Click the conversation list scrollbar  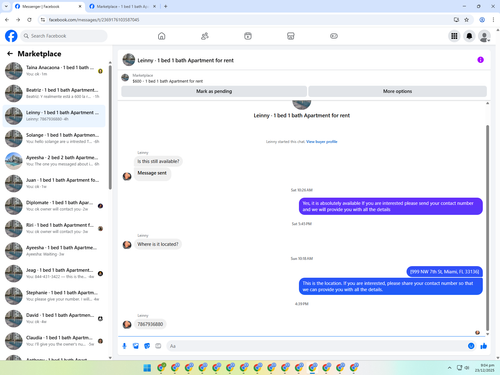tap(110, 127)
